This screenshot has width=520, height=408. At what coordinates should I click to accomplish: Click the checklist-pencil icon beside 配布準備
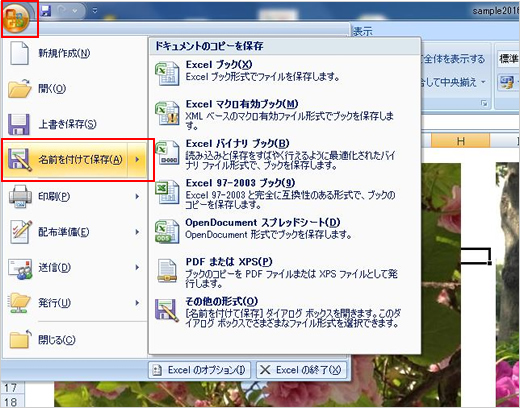point(21,232)
